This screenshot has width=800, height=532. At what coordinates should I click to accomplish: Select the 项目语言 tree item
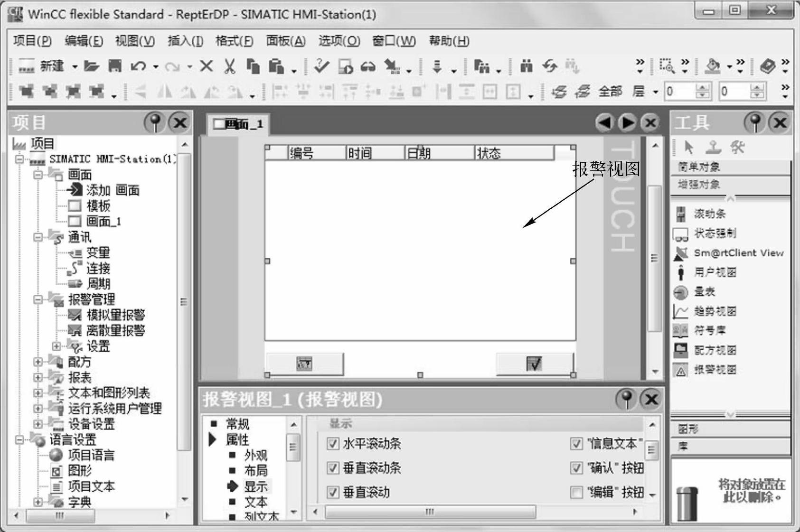[91, 455]
